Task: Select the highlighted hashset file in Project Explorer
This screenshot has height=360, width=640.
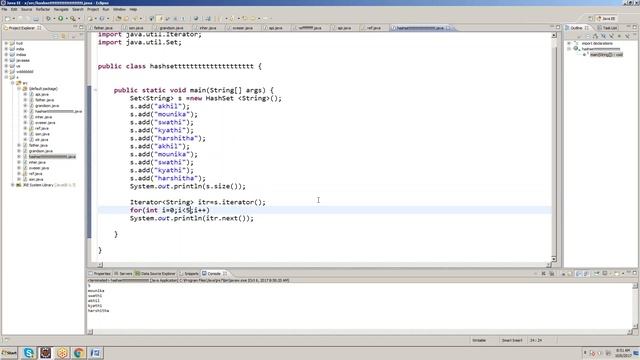Action: (52, 157)
